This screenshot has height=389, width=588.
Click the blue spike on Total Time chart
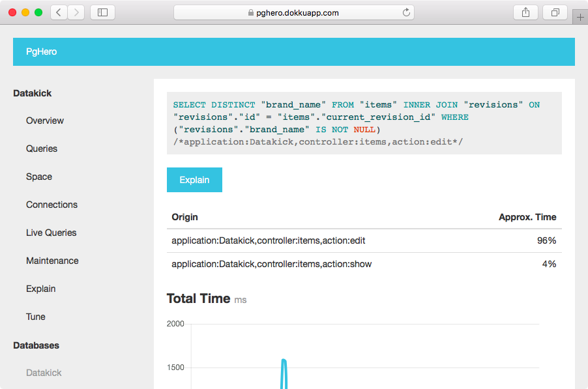(284, 373)
